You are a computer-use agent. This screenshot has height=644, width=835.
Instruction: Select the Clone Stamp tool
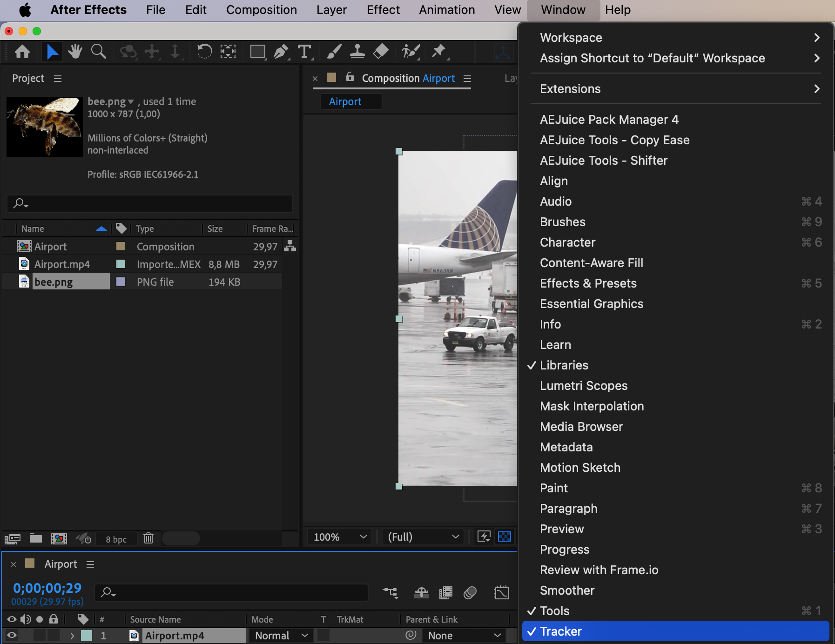pyautogui.click(x=357, y=51)
